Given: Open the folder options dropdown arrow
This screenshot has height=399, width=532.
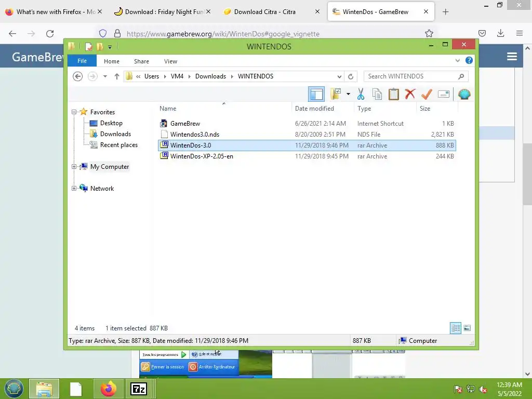Looking at the screenshot, I should click(348, 95).
